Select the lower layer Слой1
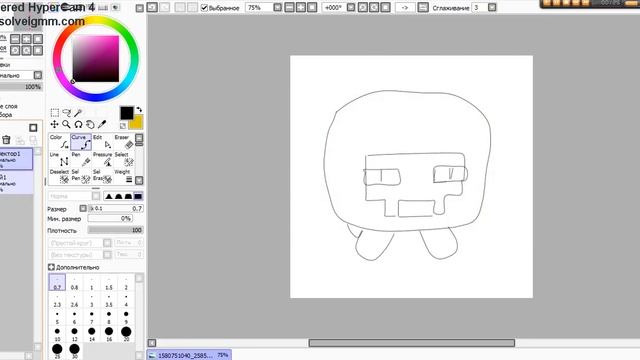Screen dimensions: 640x360 (x=16, y=183)
